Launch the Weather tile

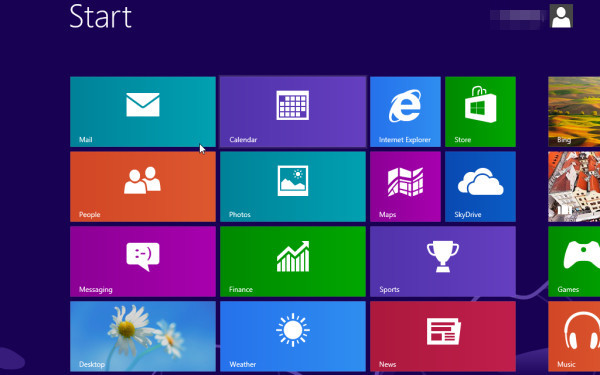[x=293, y=336]
